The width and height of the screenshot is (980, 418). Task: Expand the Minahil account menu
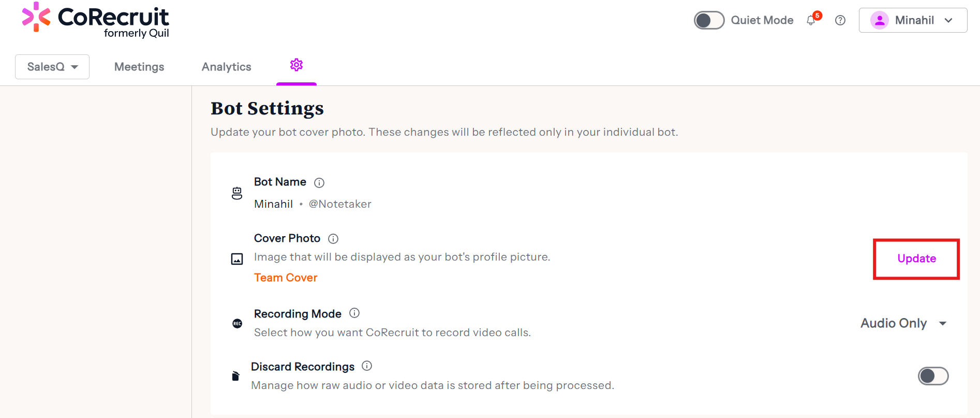point(913,20)
